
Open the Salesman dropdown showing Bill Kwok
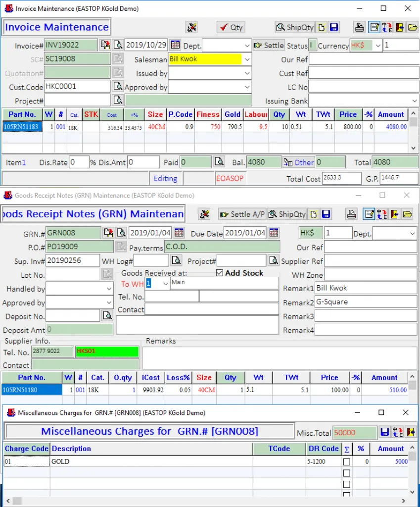(247, 59)
